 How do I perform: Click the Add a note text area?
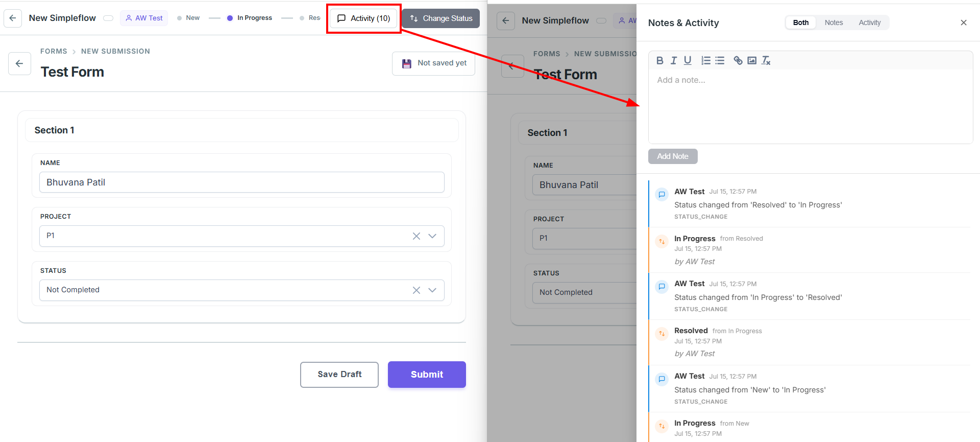point(811,106)
